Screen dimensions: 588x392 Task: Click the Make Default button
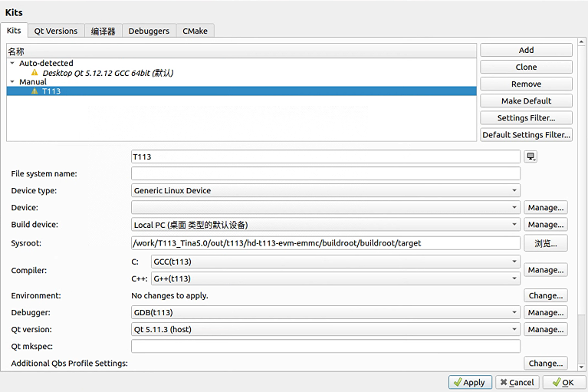click(x=526, y=100)
